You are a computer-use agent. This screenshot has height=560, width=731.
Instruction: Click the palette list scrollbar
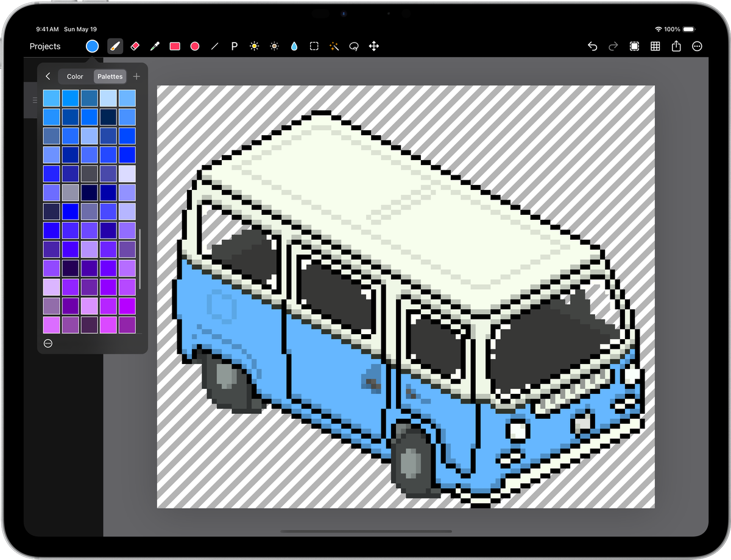[x=140, y=259]
